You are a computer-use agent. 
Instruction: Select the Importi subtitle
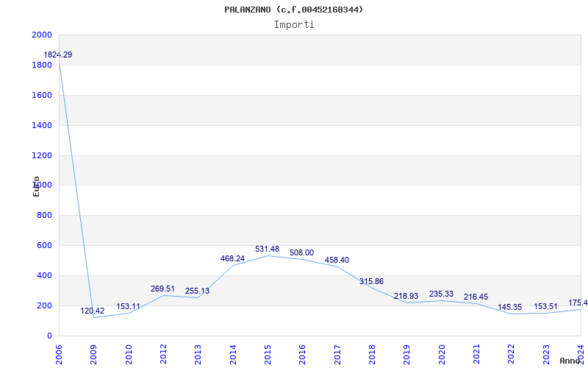tap(294, 25)
